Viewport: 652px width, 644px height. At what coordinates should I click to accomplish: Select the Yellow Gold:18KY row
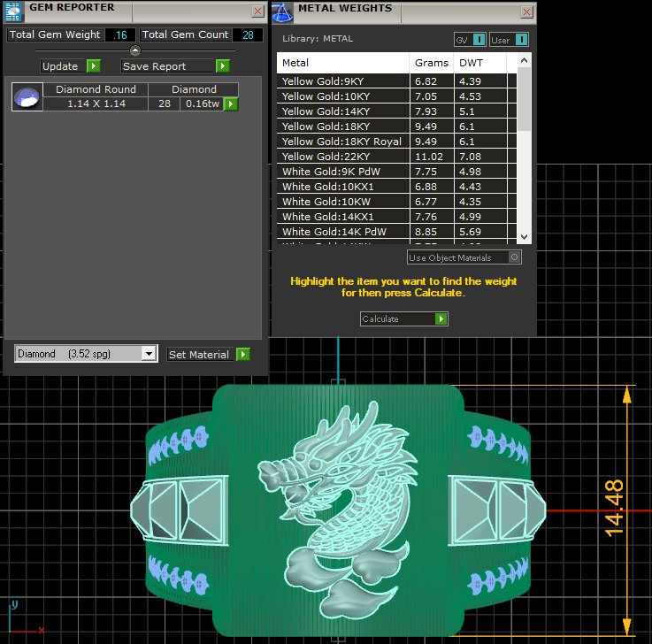396,126
